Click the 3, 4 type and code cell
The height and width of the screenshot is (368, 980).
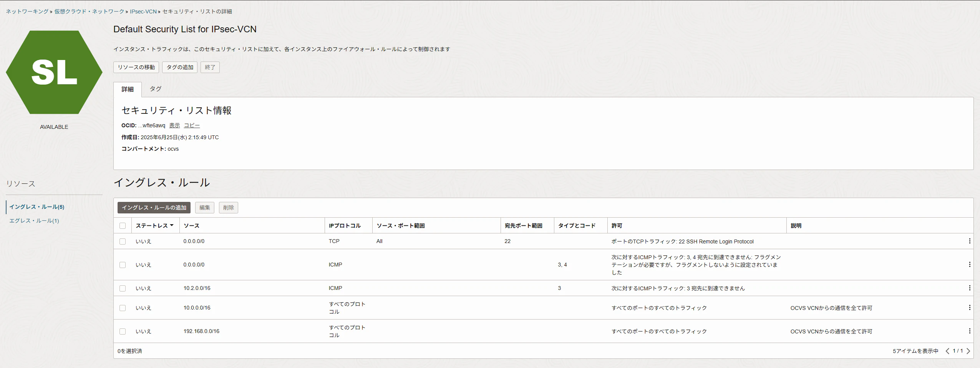(x=562, y=265)
